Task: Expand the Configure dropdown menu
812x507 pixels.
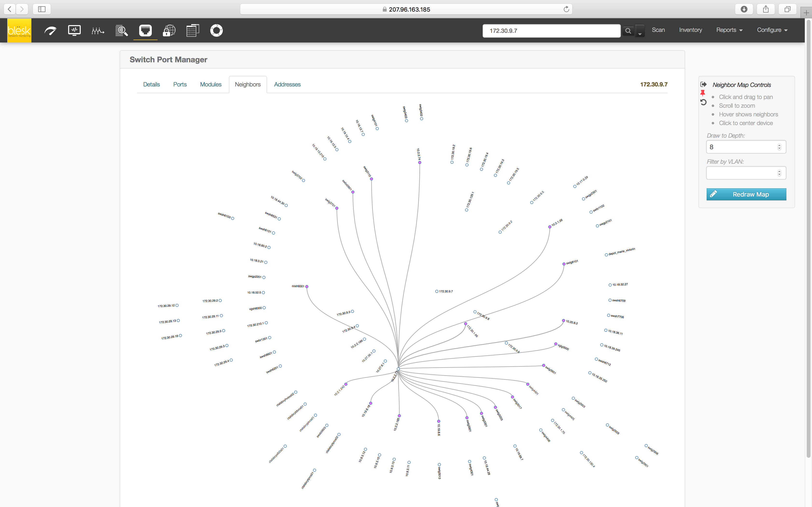Action: point(772,30)
